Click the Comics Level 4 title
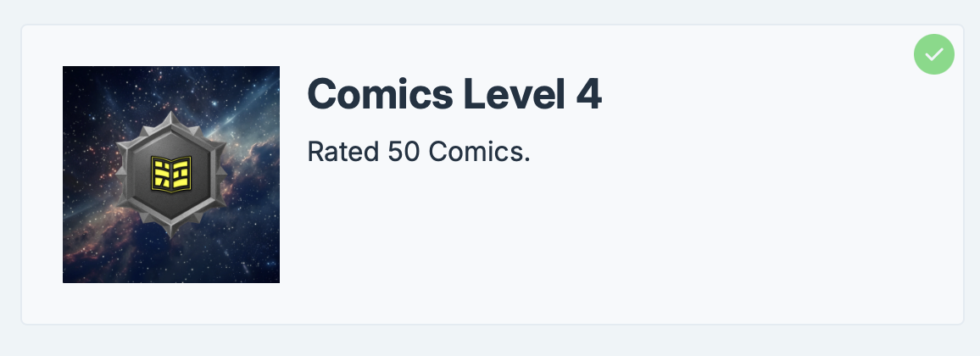The image size is (980, 356). coord(454,94)
